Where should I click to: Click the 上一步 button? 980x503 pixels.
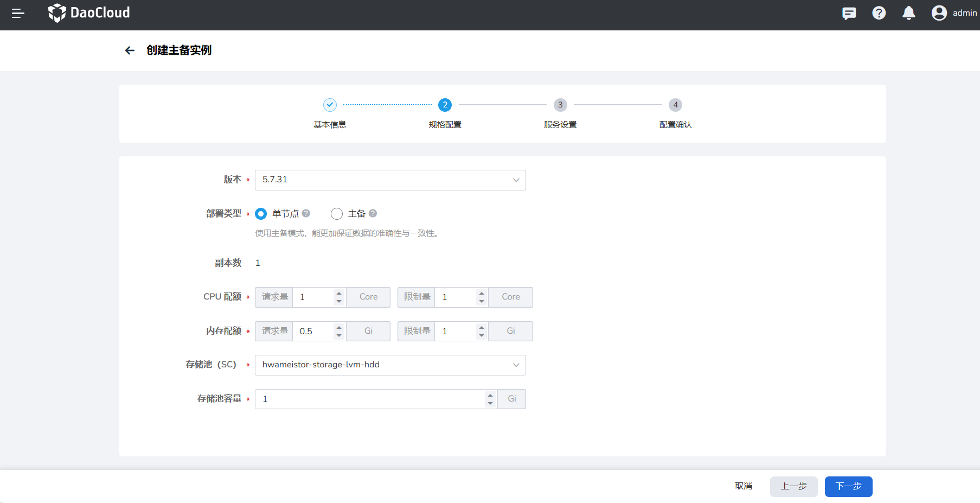(x=793, y=486)
